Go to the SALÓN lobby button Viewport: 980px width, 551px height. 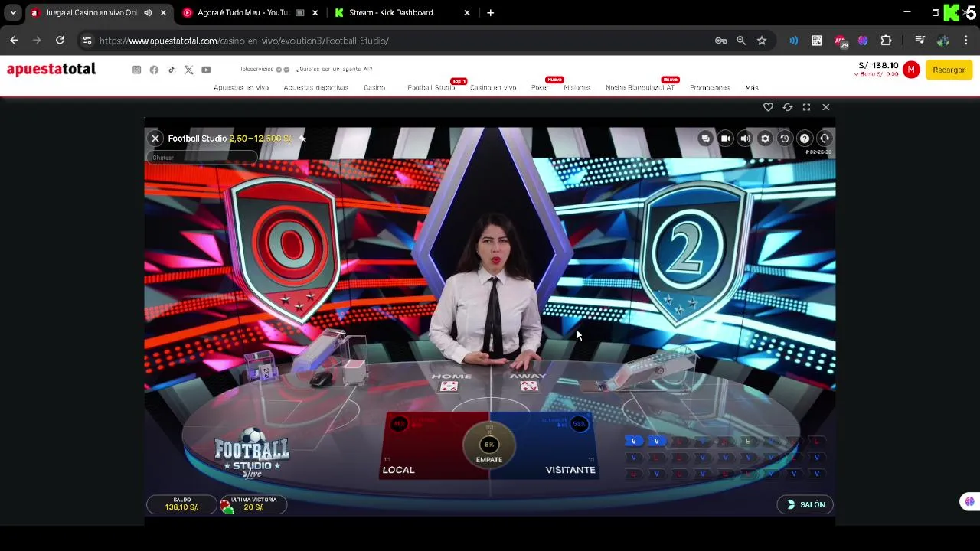pos(805,504)
